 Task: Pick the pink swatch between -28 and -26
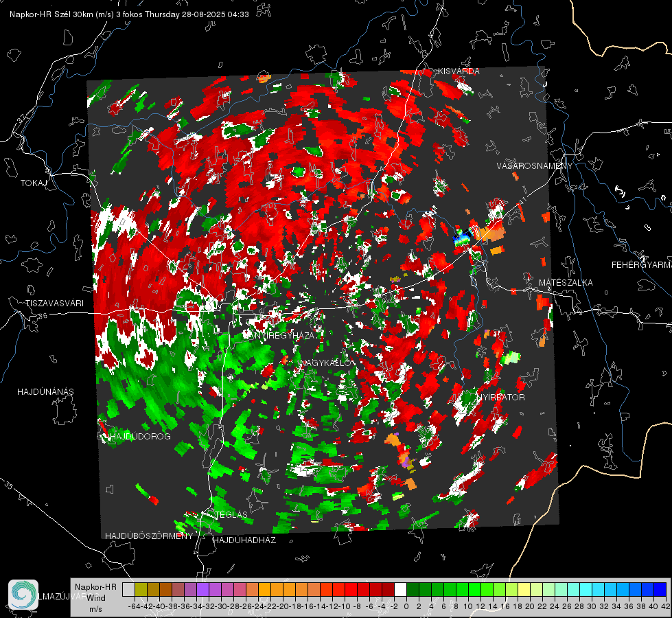pos(240,589)
